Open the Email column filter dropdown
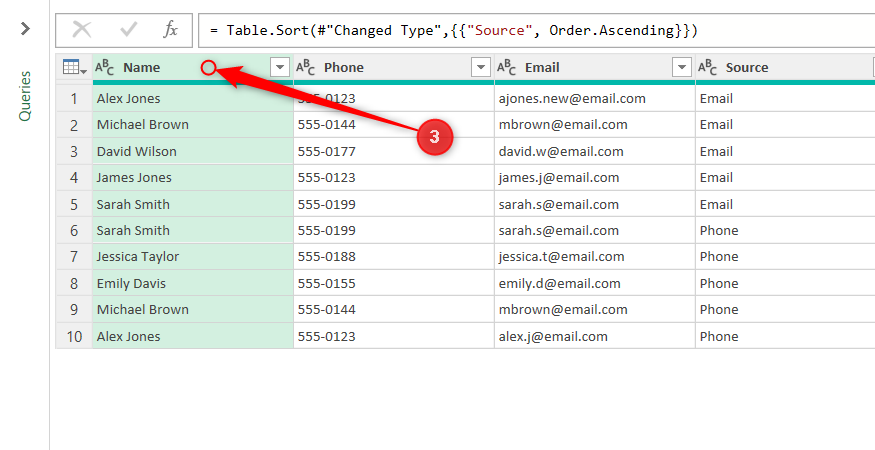This screenshot has height=450, width=875. (x=682, y=68)
